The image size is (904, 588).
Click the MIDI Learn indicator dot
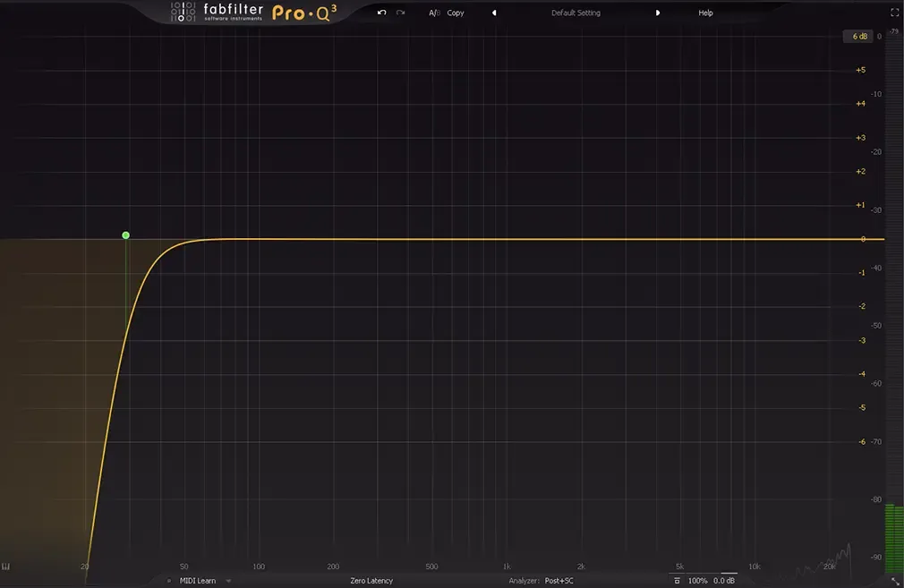click(169, 581)
